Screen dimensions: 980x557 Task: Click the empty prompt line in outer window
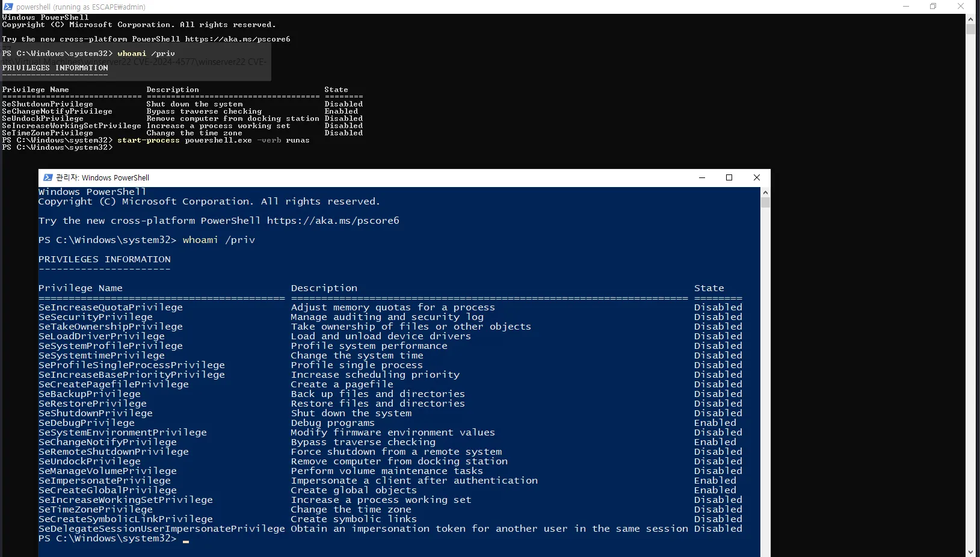coord(58,147)
